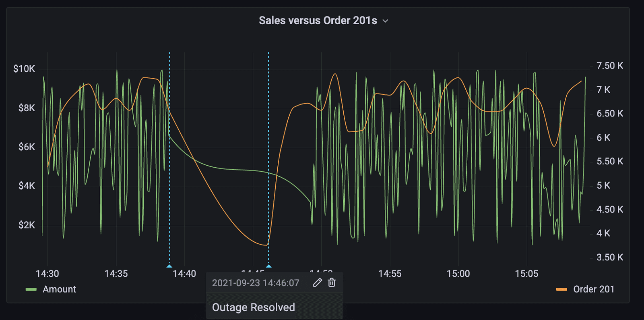This screenshot has height=320, width=644.
Task: Click the 14:30 time axis label
Action: [47, 274]
